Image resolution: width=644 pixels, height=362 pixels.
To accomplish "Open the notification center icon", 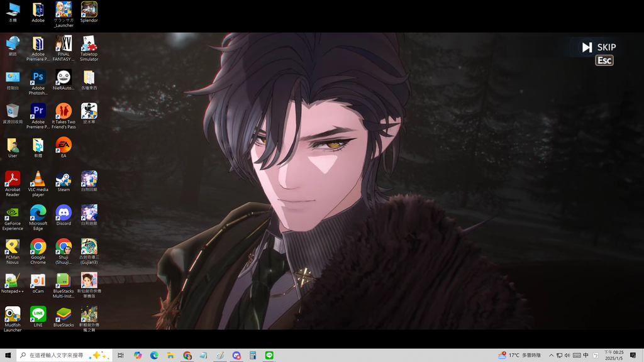I will click(x=633, y=356).
